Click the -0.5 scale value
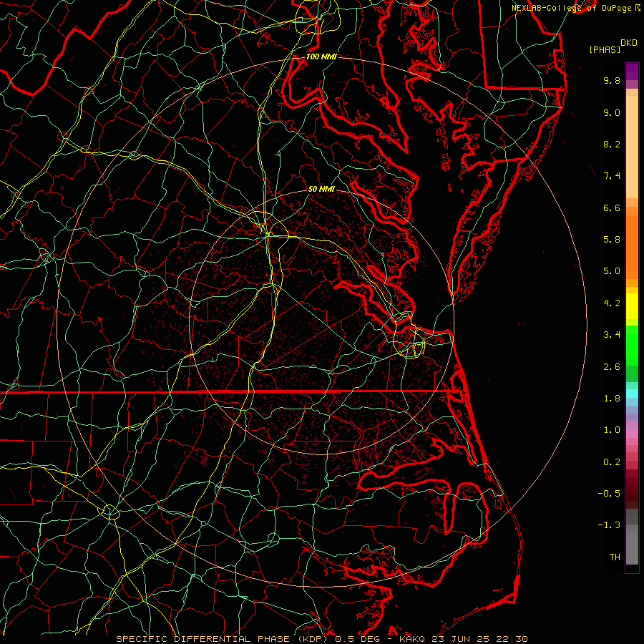 609,494
